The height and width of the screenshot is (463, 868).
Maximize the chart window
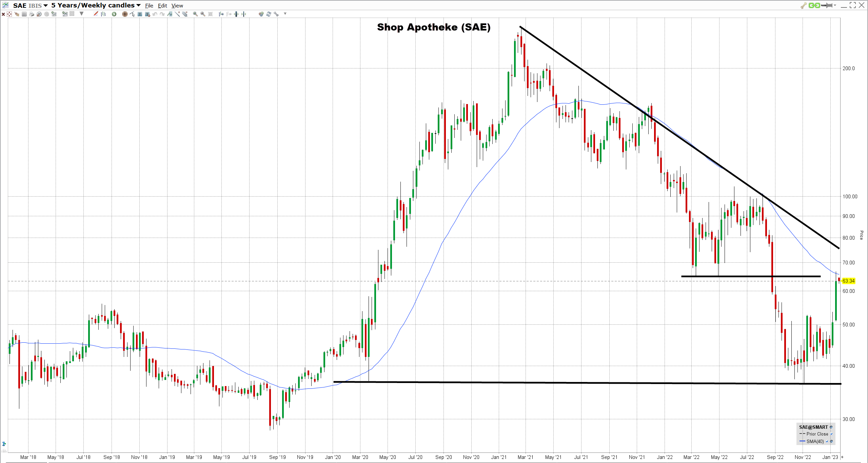[x=853, y=5]
